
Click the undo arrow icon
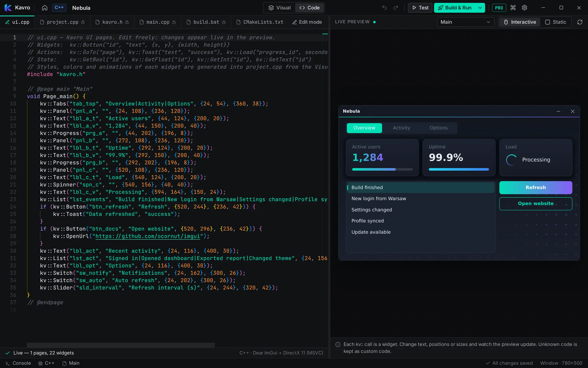(384, 8)
